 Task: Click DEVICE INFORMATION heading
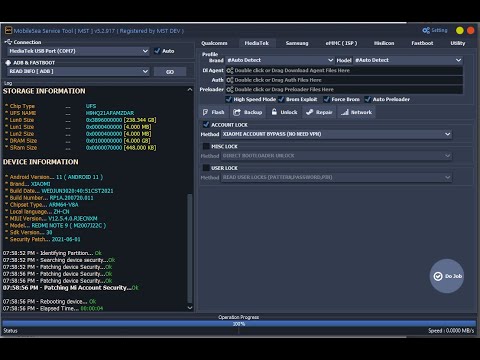[41, 162]
